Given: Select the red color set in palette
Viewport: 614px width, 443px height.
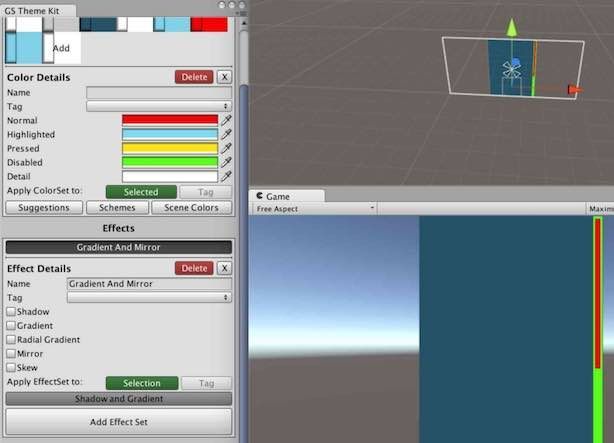Looking at the screenshot, I should (x=209, y=24).
